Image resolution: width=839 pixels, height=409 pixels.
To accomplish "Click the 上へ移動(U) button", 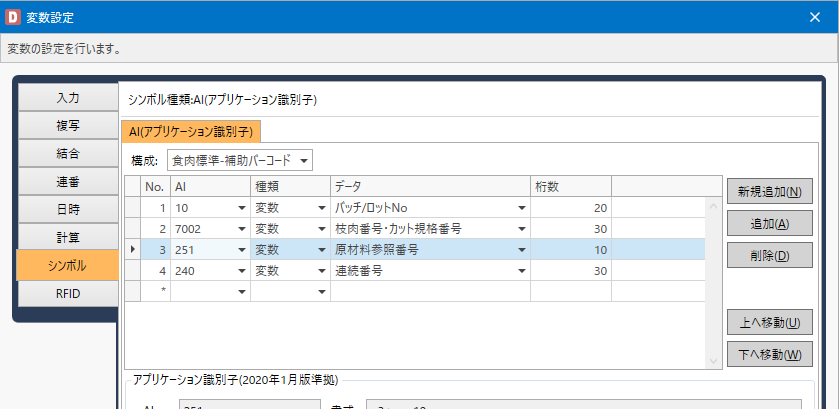I will [769, 322].
